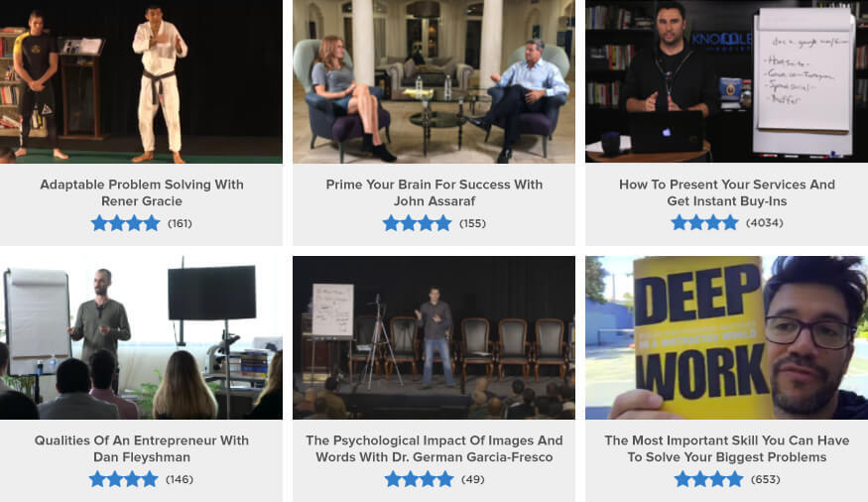The width and height of the screenshot is (868, 502).
Task: Open the Dan Fleyshman seminar thumbnail
Action: point(141,337)
